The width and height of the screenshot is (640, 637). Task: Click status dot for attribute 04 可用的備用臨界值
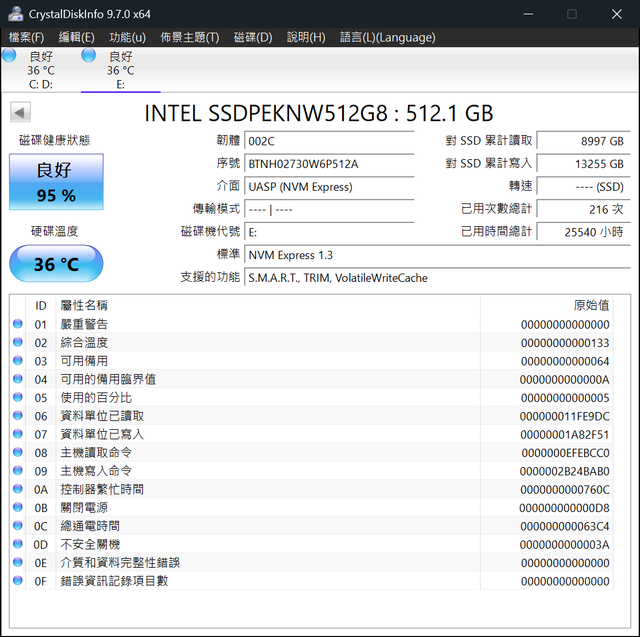18,379
